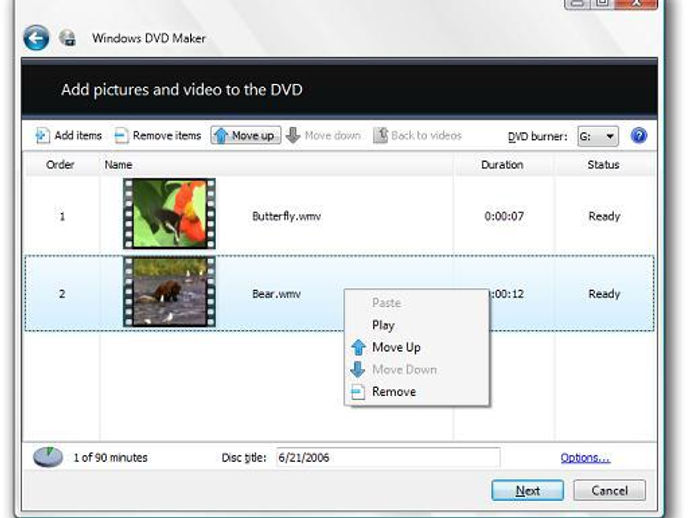Click the Cancel button
The width and height of the screenshot is (690, 518).
[x=609, y=490]
